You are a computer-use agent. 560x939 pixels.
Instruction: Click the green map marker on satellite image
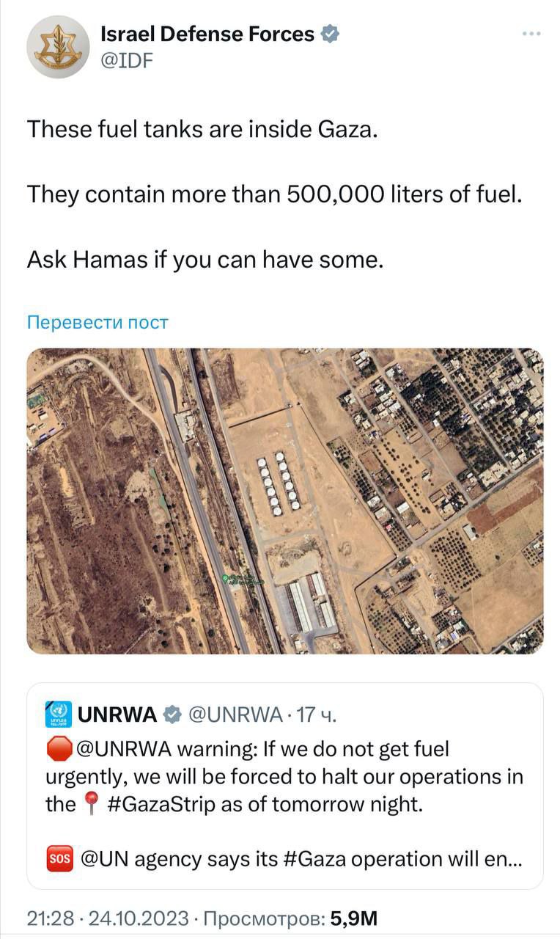click(225, 579)
